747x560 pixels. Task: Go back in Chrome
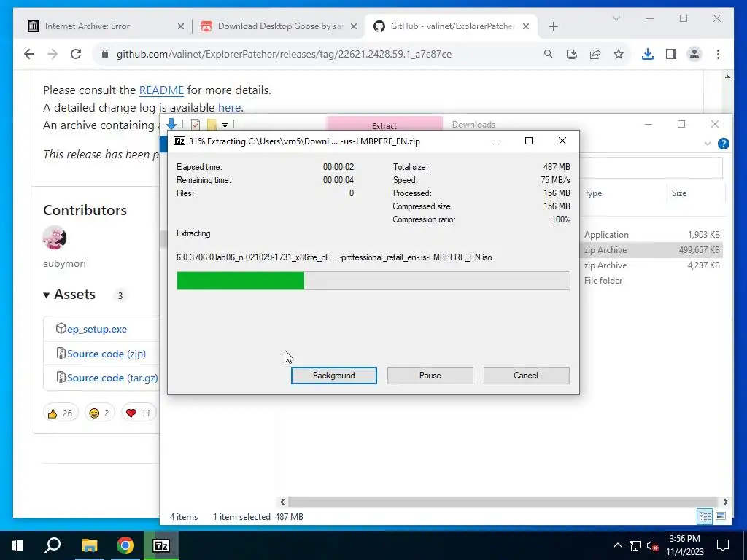coord(29,54)
